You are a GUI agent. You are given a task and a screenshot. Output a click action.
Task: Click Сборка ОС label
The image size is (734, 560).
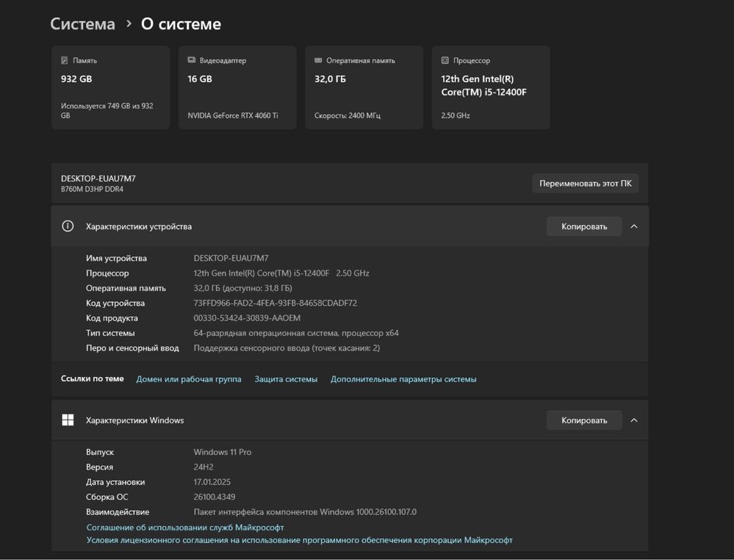(107, 497)
